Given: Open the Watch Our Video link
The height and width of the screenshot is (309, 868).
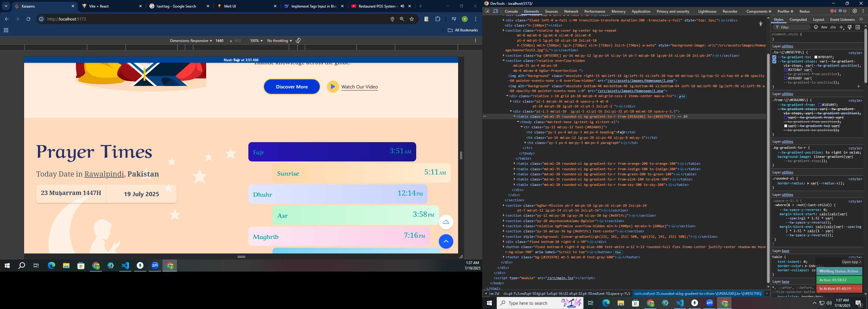Looking at the screenshot, I should [360, 87].
